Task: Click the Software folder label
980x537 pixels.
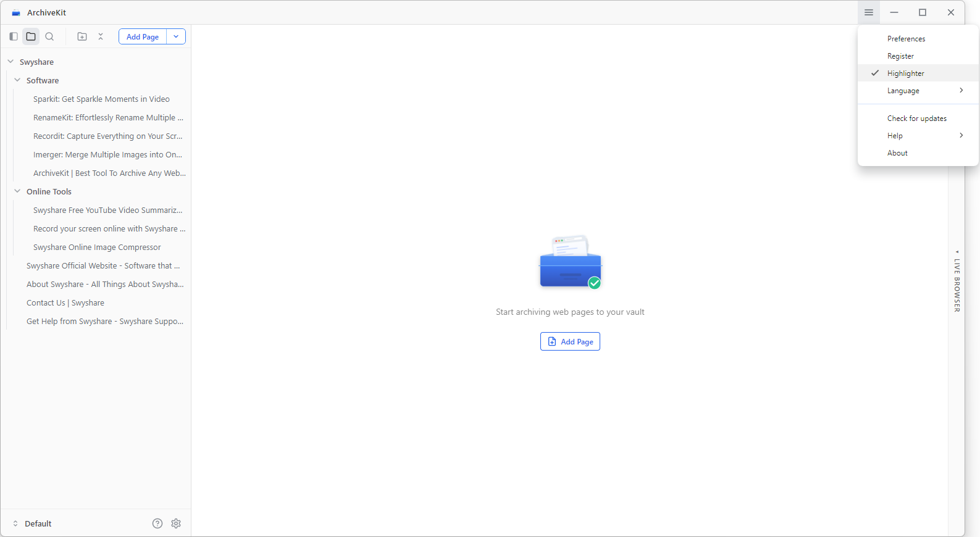Action: point(43,80)
